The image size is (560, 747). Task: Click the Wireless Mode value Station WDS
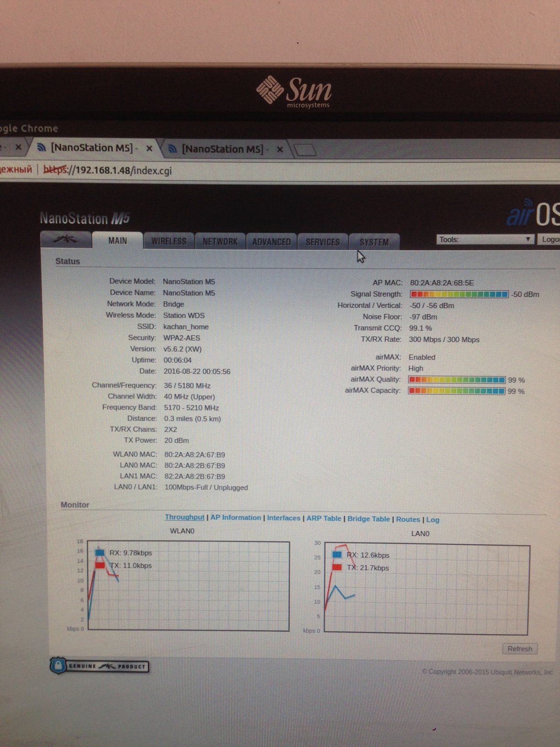pos(184,315)
